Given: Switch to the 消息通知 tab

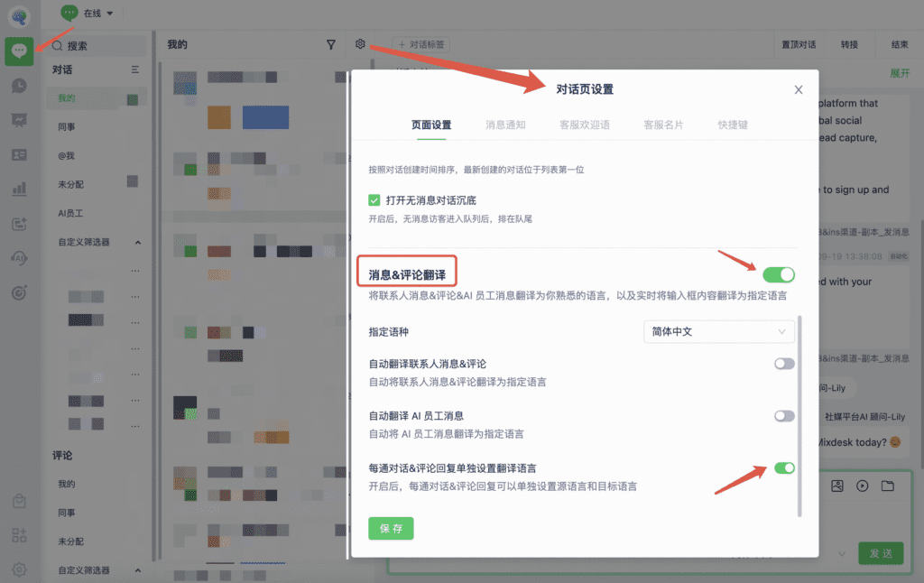Looking at the screenshot, I should 505,125.
